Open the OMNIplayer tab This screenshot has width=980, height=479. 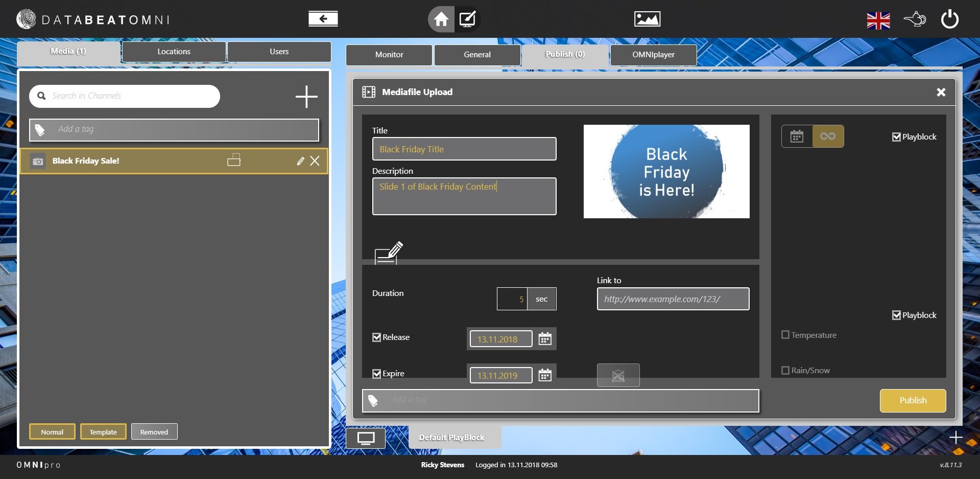click(653, 55)
